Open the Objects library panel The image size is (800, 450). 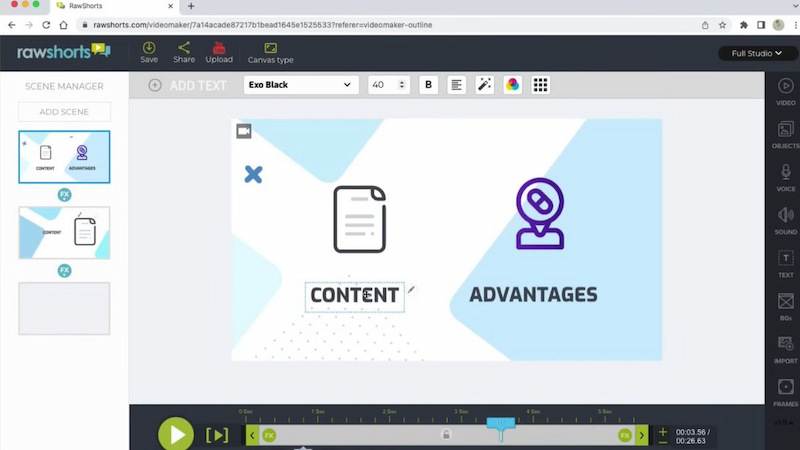(x=785, y=135)
